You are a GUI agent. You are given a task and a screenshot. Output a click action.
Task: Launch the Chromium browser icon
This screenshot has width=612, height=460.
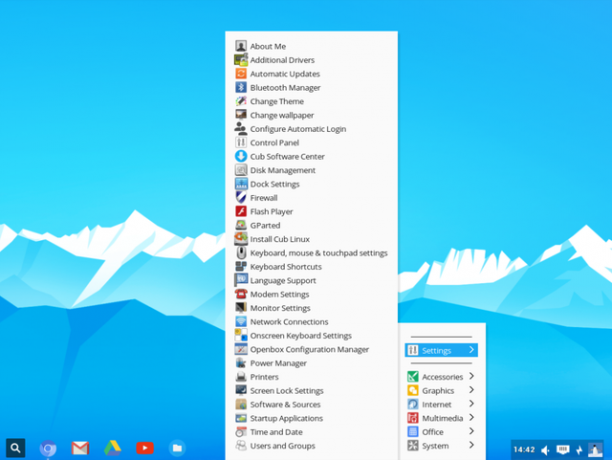tap(48, 448)
